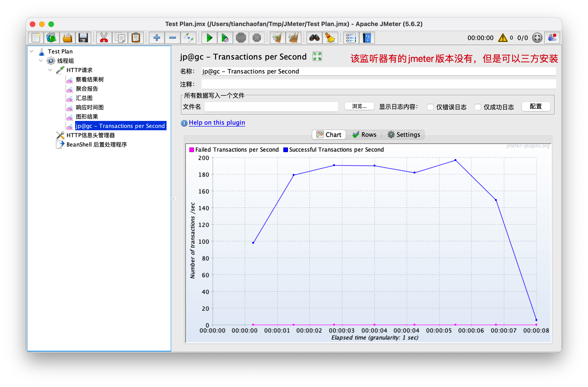The width and height of the screenshot is (588, 387).
Task: Click the Open file folder icon
Action: coord(67,38)
